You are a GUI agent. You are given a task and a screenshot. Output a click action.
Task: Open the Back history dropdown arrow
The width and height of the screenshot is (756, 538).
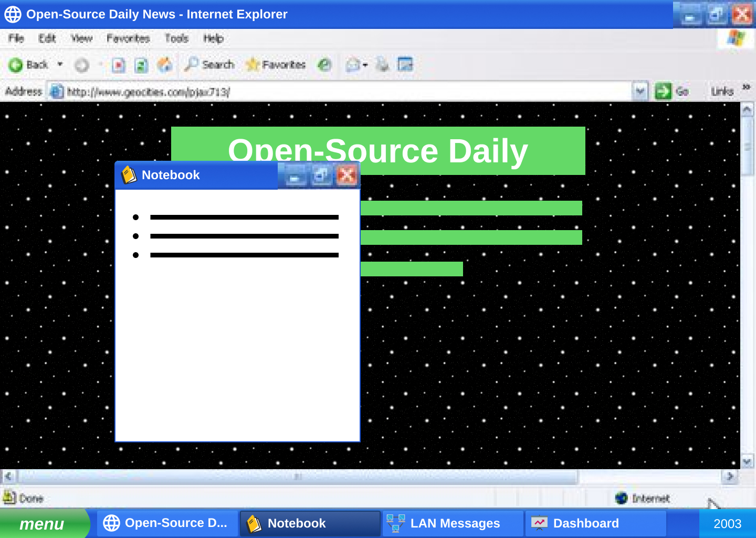[60, 64]
